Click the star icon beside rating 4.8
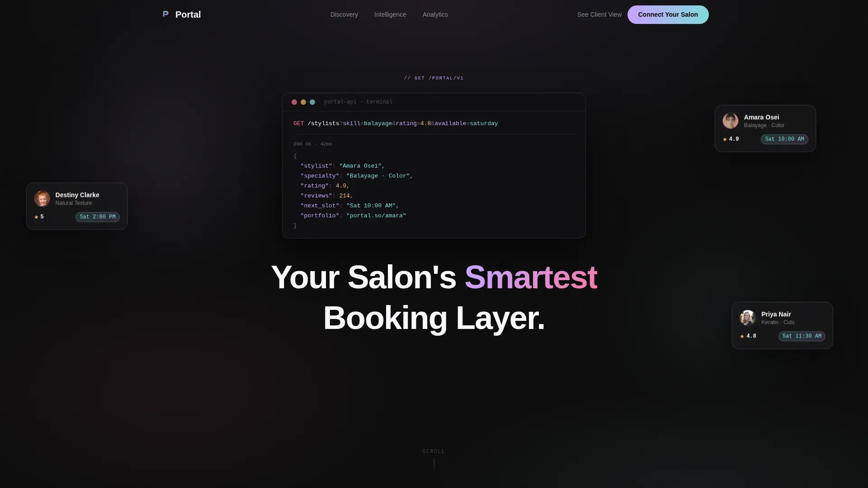 [x=742, y=336]
